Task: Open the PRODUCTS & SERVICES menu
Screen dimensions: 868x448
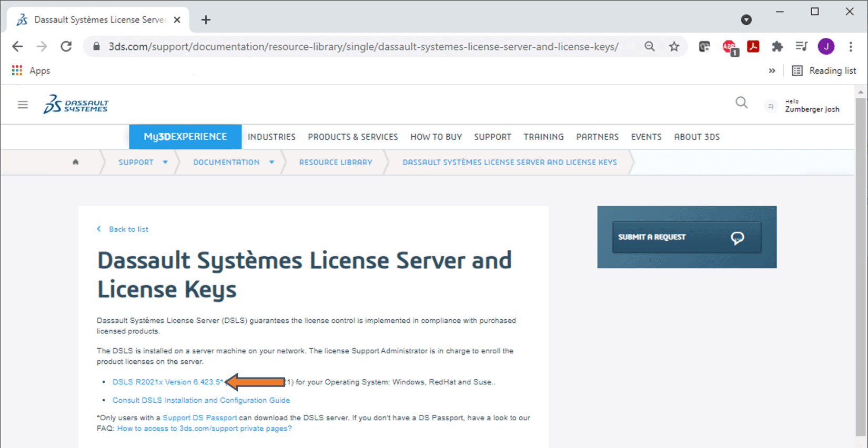Action: (352, 137)
